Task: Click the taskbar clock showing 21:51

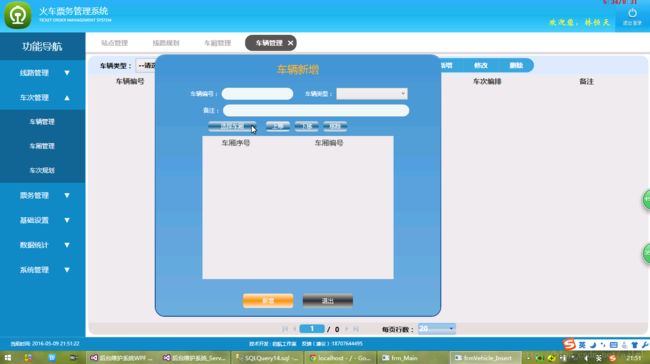Action: [x=634, y=358]
